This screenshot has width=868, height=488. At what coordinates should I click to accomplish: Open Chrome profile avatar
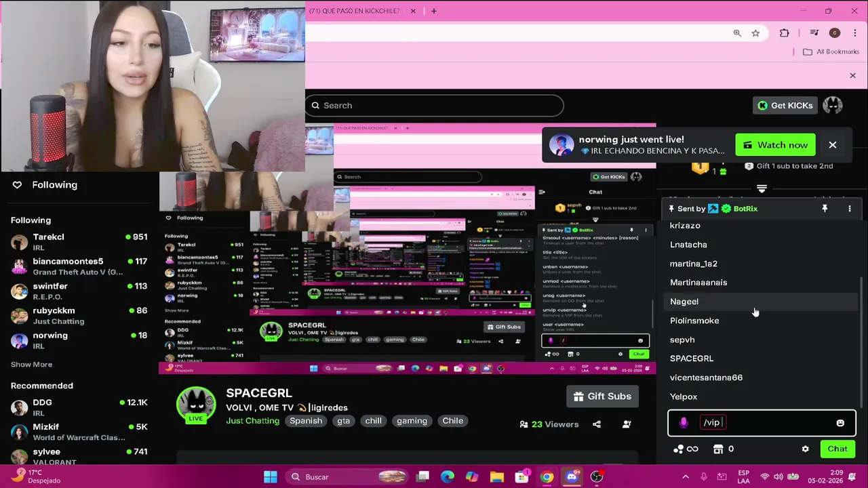click(835, 33)
